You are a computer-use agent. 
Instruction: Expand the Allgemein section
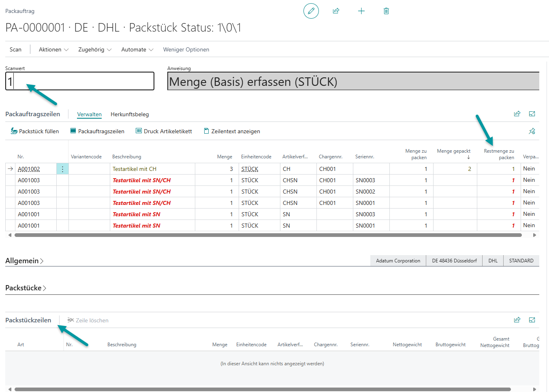[x=24, y=261]
